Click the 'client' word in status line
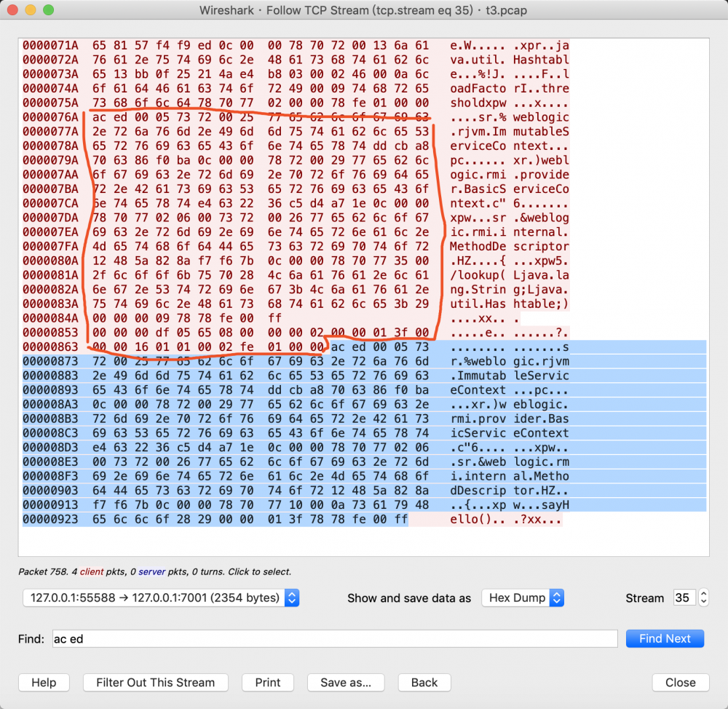This screenshot has width=728, height=709. 92,571
